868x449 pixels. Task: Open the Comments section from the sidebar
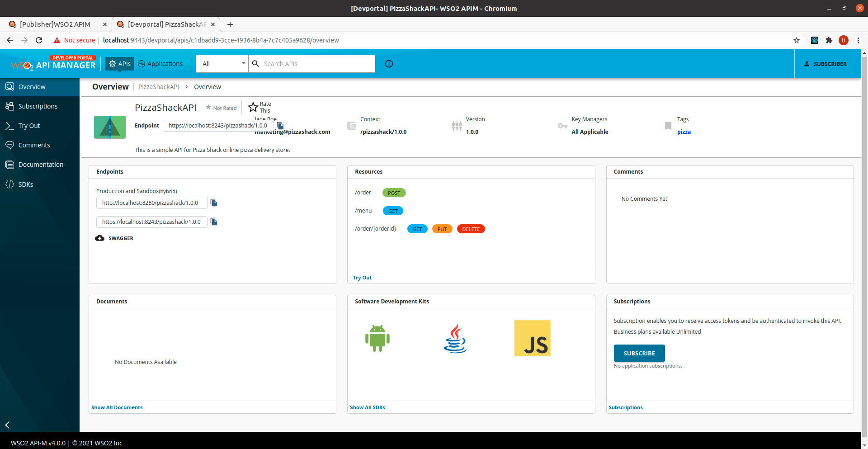pos(34,145)
